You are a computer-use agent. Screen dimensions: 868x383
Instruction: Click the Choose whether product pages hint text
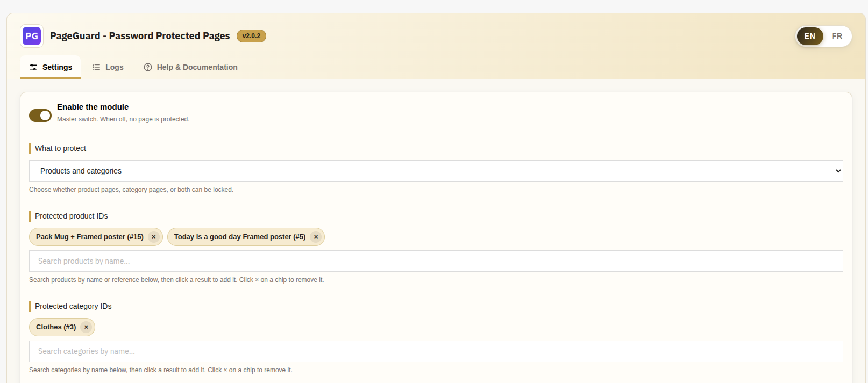pos(131,190)
